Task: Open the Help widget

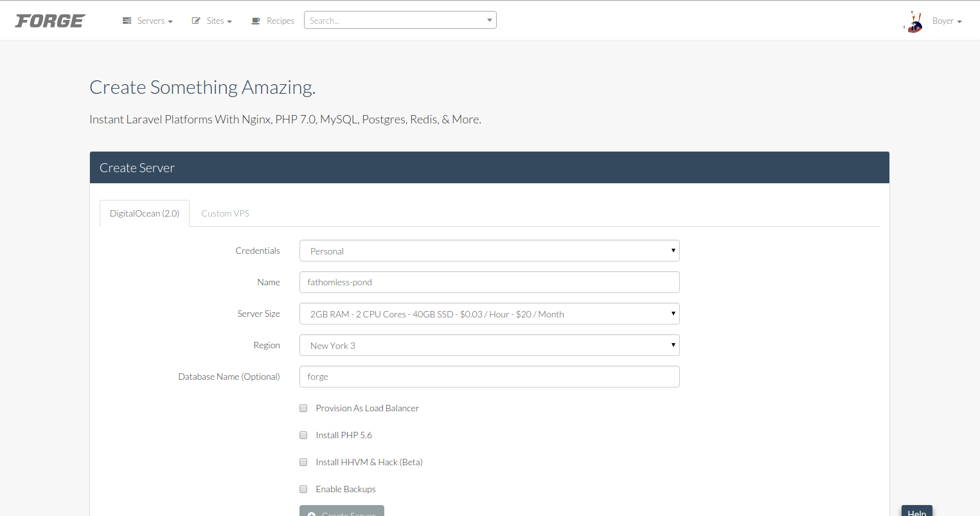Action: [917, 511]
